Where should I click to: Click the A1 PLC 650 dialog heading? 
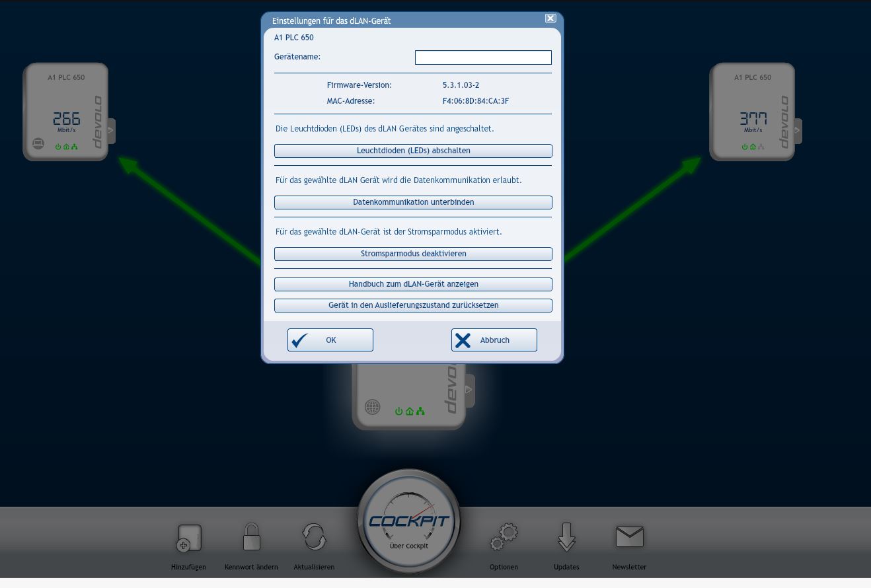point(294,38)
